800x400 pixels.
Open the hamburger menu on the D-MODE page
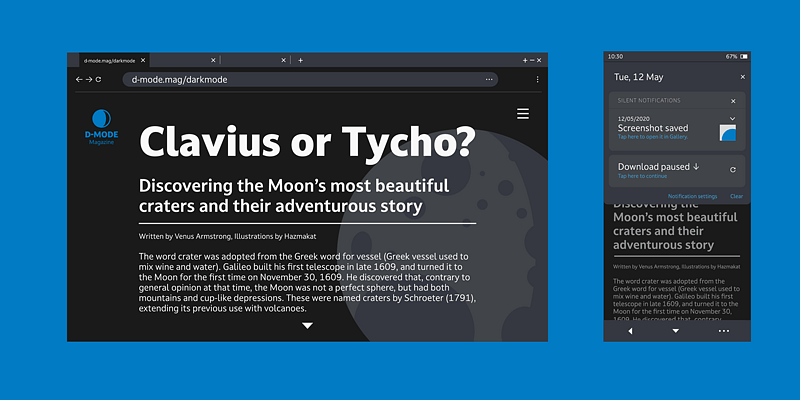pyautogui.click(x=522, y=115)
